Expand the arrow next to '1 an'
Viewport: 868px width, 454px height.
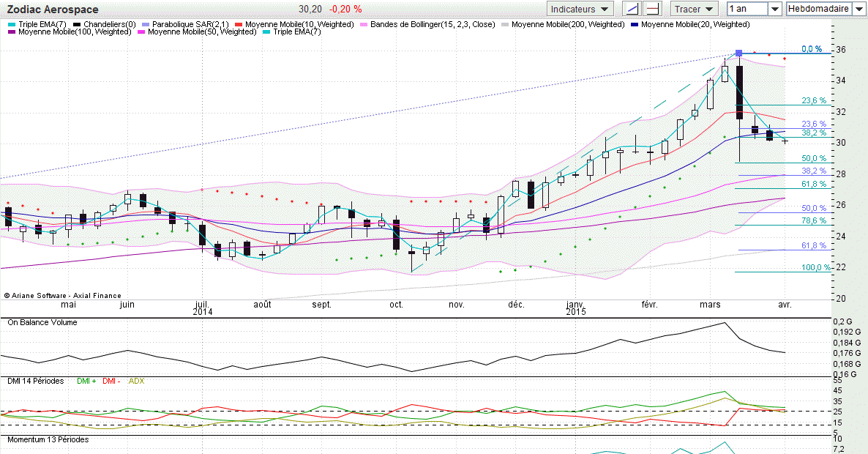(775, 9)
